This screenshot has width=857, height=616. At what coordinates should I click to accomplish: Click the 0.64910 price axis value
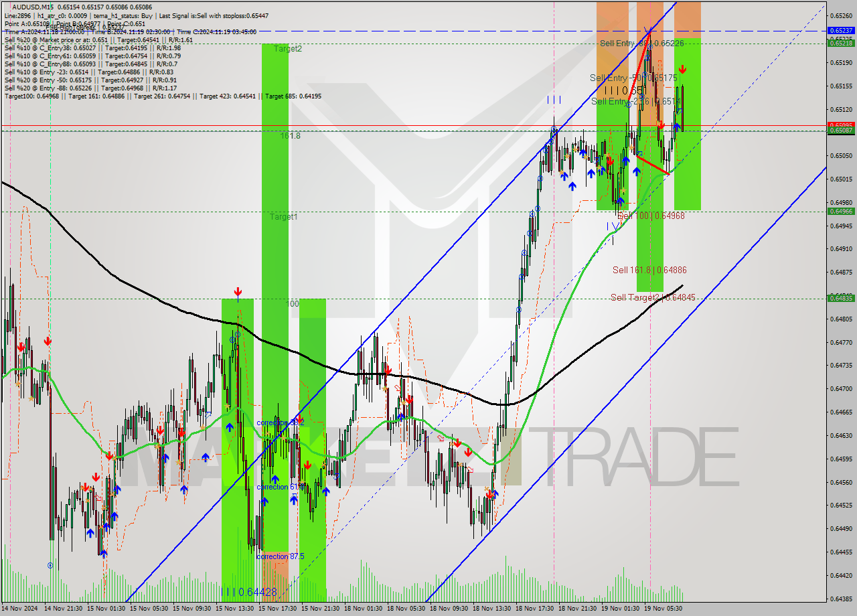coord(841,249)
